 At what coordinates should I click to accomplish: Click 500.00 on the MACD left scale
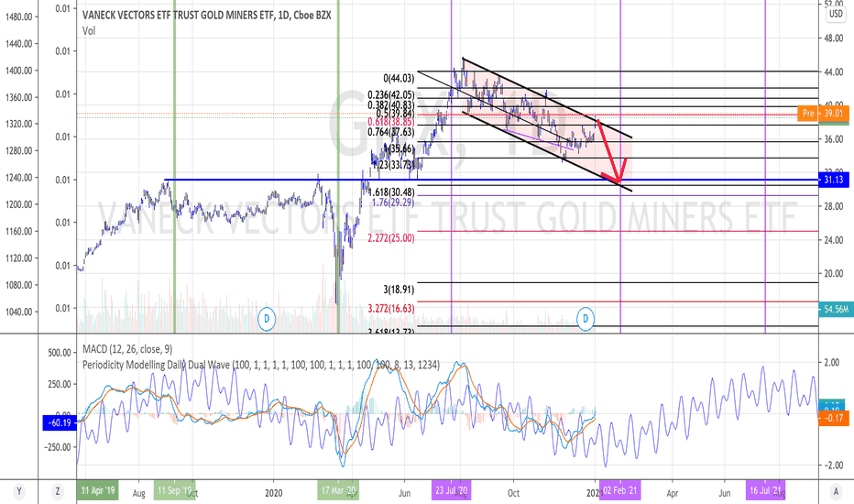pyautogui.click(x=60, y=353)
